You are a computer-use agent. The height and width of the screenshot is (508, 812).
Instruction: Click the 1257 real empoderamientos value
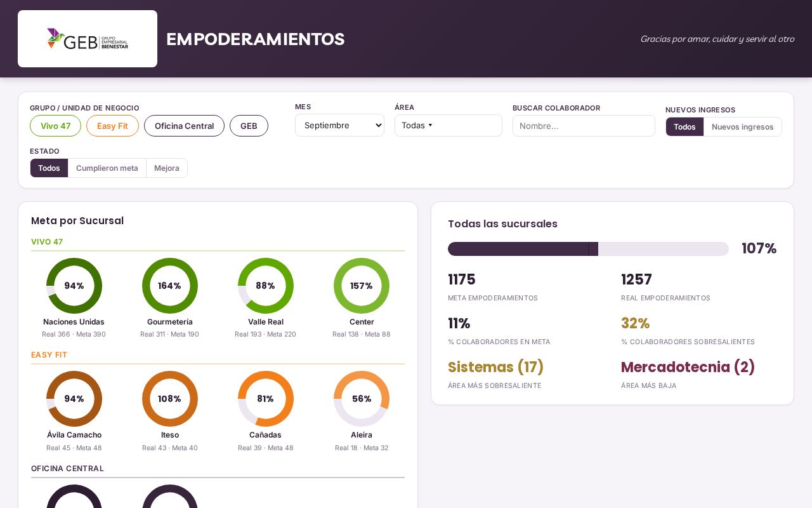(x=636, y=279)
